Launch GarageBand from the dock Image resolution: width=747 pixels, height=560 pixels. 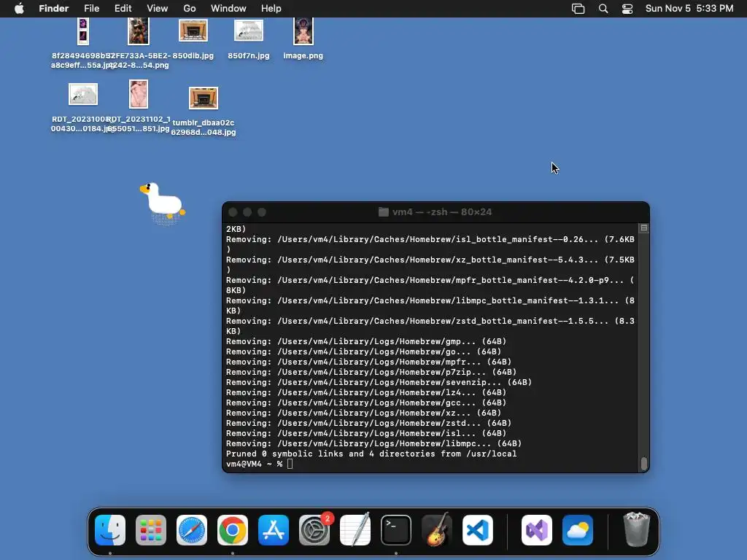coord(437,530)
